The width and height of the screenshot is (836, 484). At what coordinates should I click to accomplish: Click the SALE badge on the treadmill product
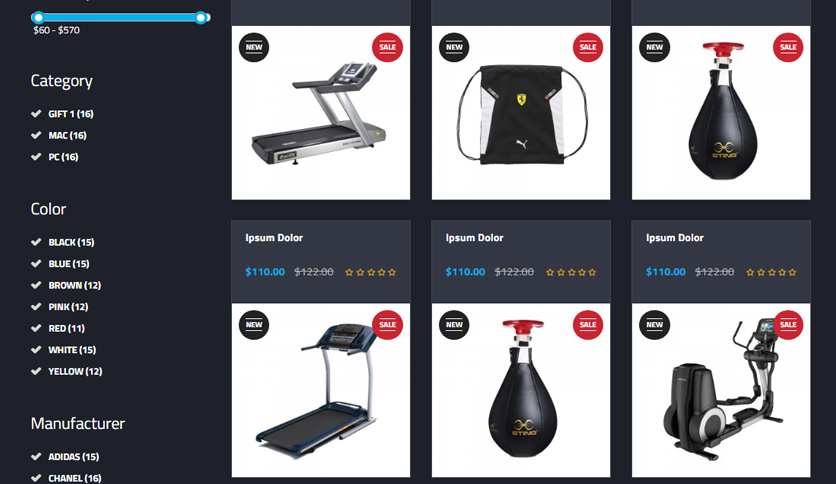click(387, 47)
